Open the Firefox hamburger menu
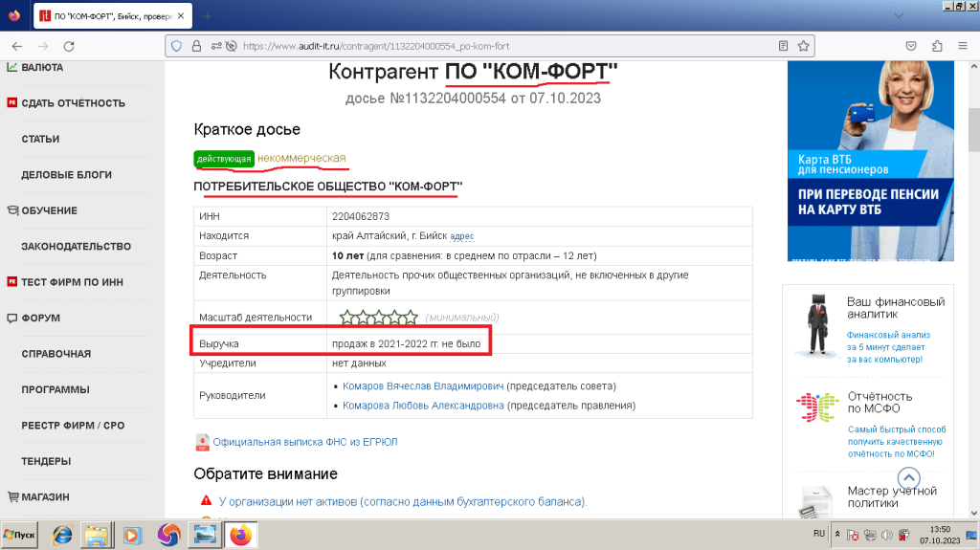The width and height of the screenshot is (980, 550). pyautogui.click(x=963, y=46)
